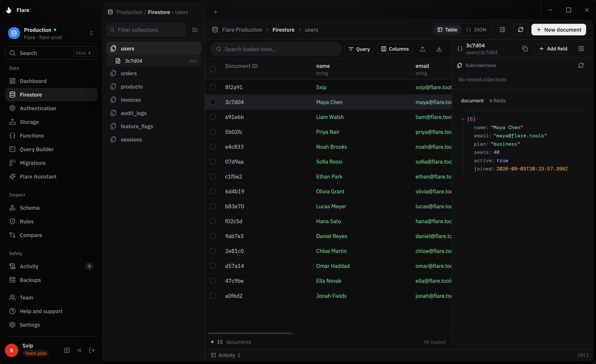Refresh the Subcollections list
This screenshot has width=596, height=364.
[x=581, y=66]
